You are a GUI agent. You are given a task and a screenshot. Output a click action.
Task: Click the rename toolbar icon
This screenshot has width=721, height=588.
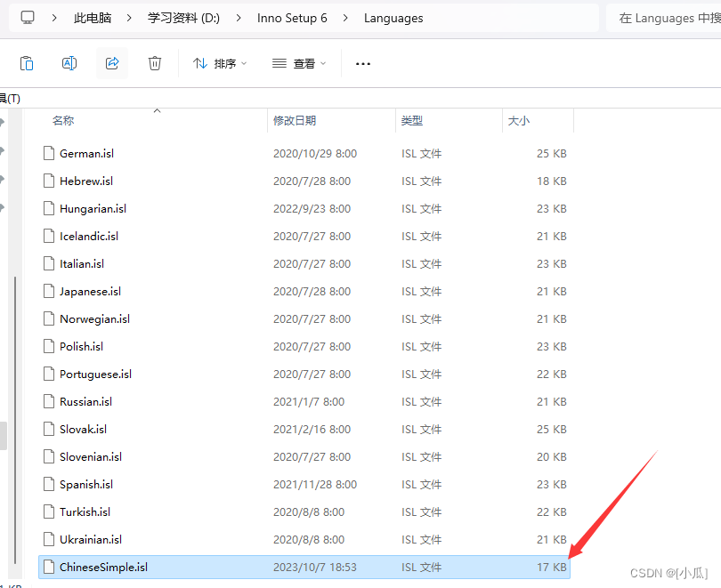(69, 63)
